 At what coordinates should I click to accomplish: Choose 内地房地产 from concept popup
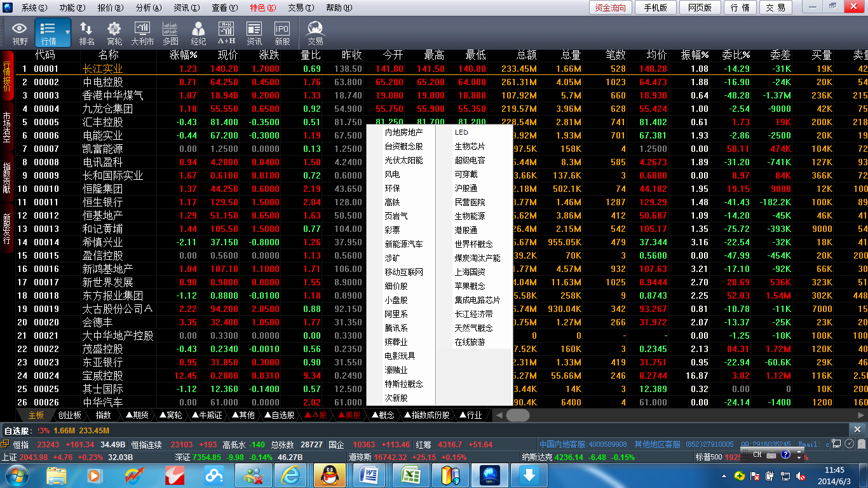pyautogui.click(x=403, y=132)
